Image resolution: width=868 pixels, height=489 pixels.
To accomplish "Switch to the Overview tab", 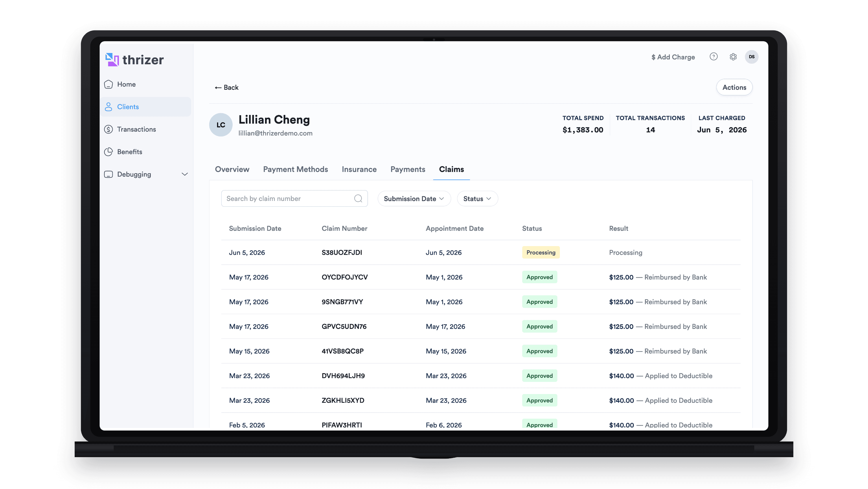I will [232, 169].
